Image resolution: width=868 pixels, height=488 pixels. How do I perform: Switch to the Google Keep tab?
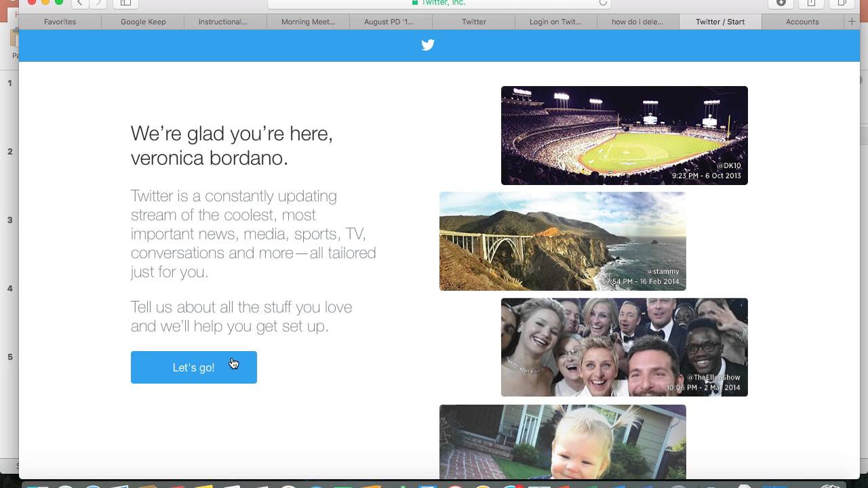[x=143, y=22]
